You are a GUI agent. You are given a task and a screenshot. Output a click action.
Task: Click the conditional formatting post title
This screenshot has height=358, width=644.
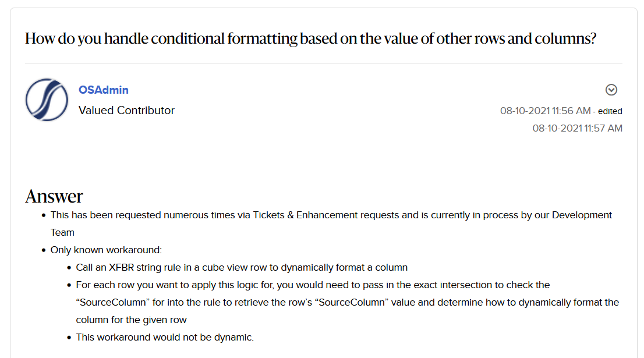[311, 39]
